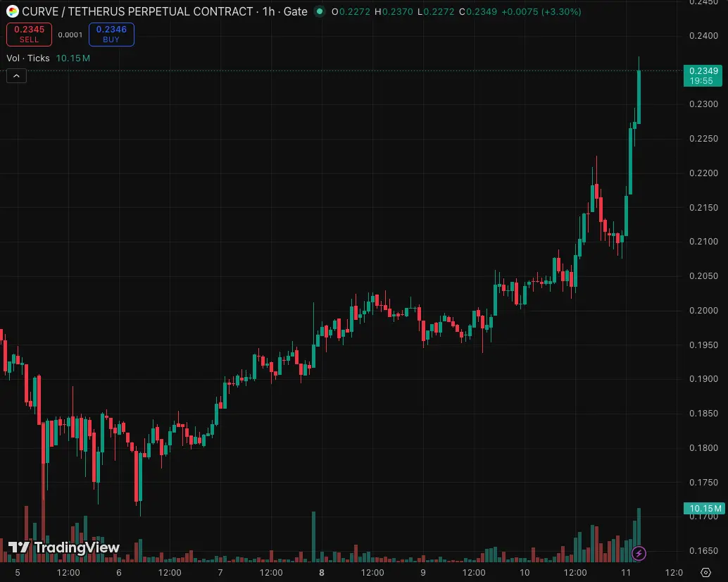
Task: Collapse the indicator legend chevron
Action: pyautogui.click(x=16, y=76)
